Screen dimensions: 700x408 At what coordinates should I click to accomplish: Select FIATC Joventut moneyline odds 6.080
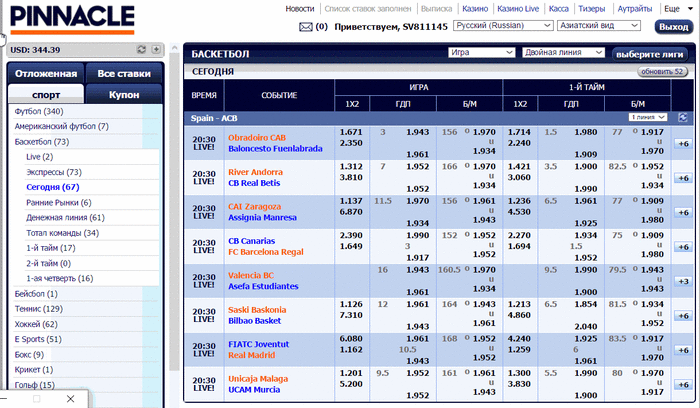[x=351, y=338]
